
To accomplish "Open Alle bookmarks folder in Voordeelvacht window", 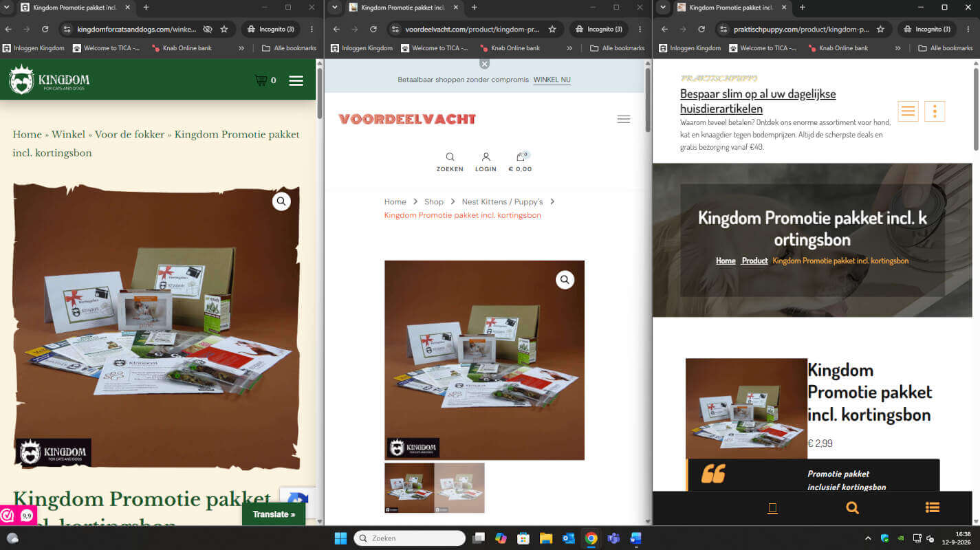I will (617, 48).
